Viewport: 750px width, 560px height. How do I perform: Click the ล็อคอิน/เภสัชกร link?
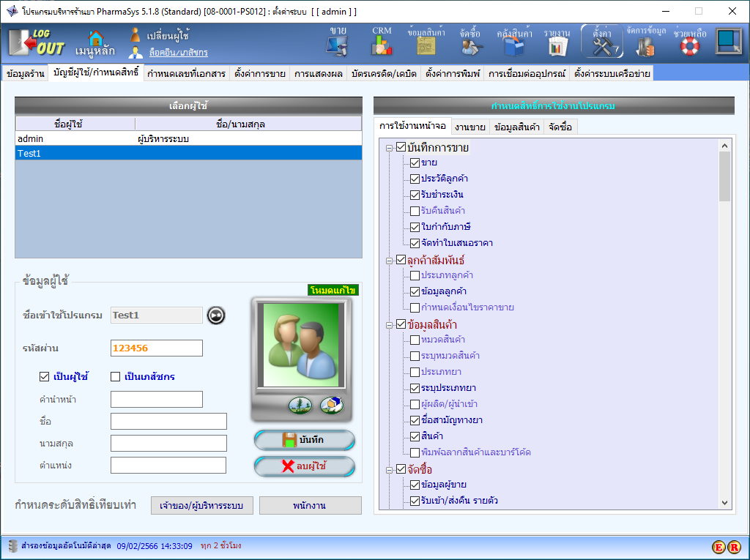tap(179, 53)
